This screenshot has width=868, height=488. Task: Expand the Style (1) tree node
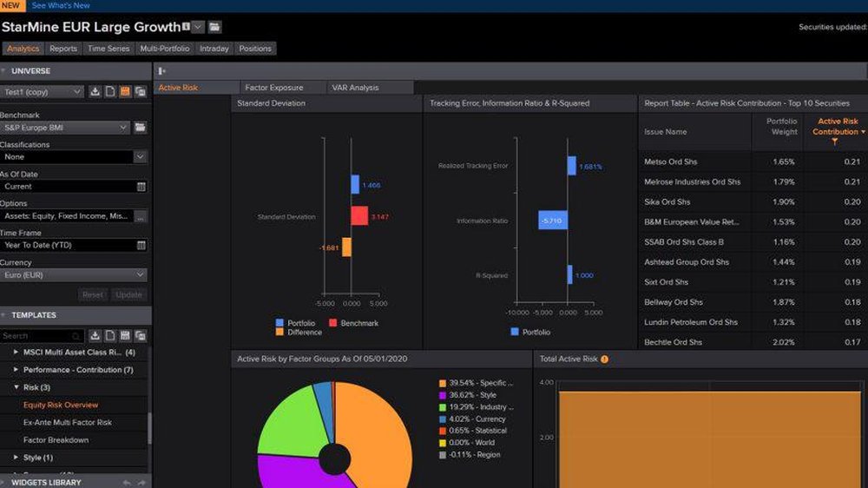16,458
